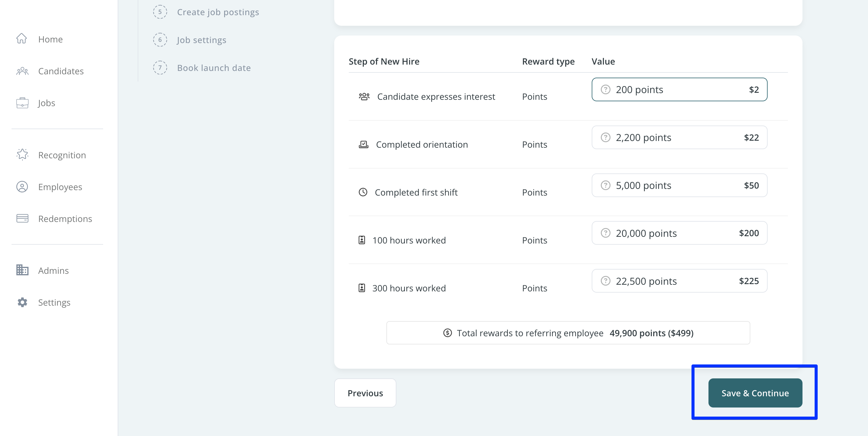The image size is (868, 436).
Task: Click the Save & Continue button
Action: [x=755, y=393]
